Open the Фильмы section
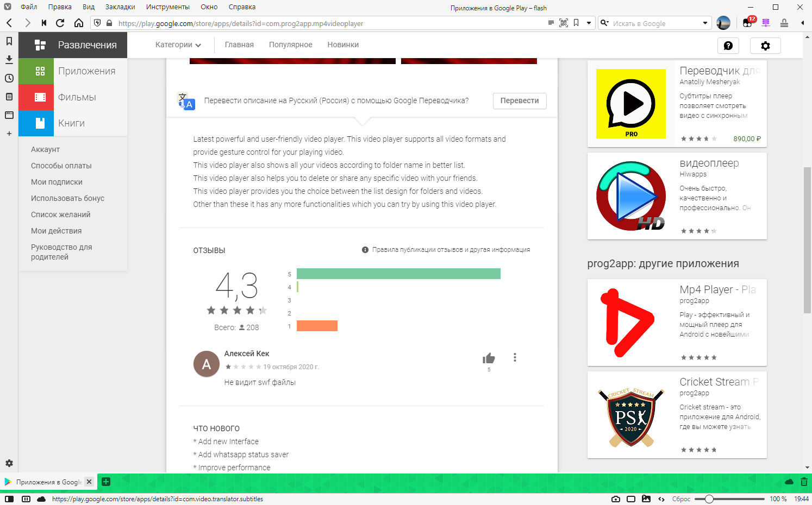This screenshot has height=505, width=812. click(73, 97)
